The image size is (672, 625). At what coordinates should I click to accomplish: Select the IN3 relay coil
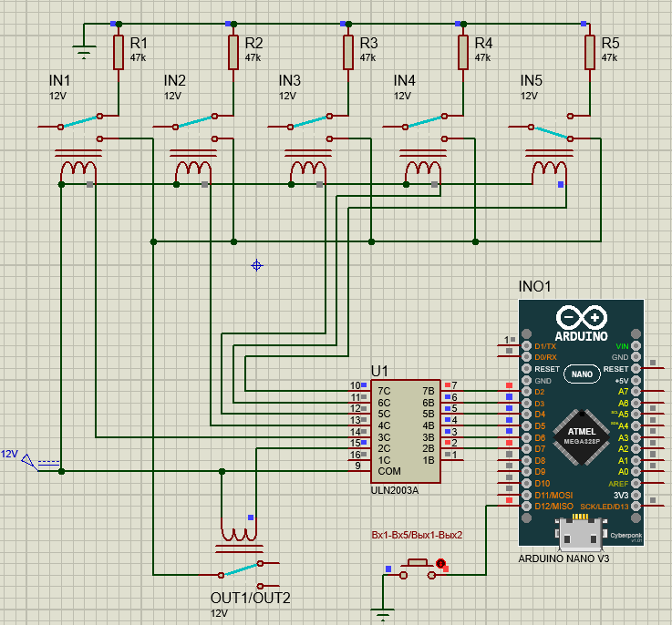308,169
